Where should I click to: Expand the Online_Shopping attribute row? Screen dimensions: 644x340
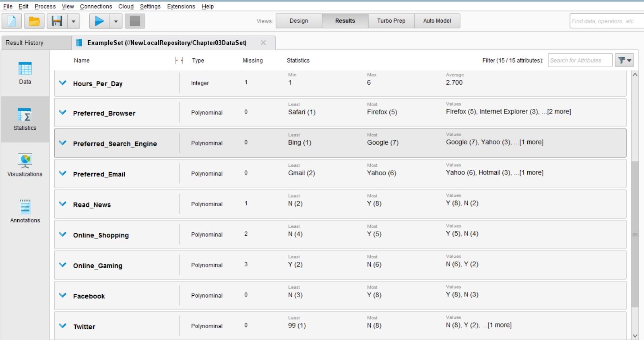point(62,234)
